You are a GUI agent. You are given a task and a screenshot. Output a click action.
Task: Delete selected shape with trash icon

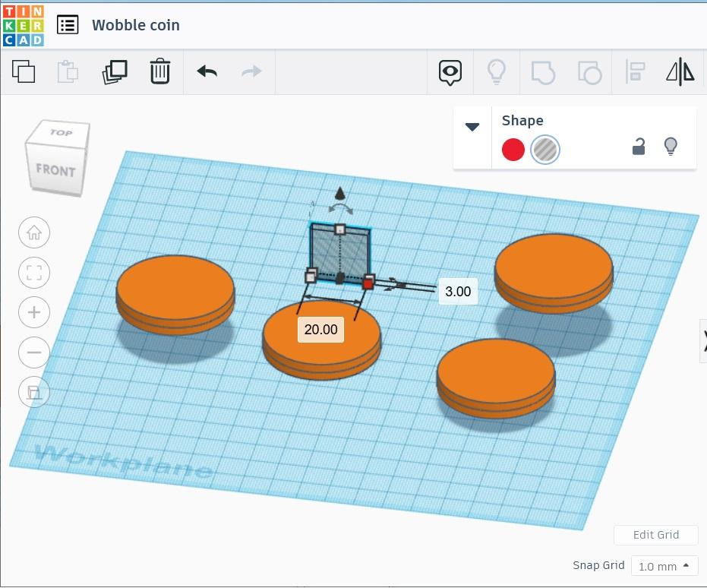159,71
